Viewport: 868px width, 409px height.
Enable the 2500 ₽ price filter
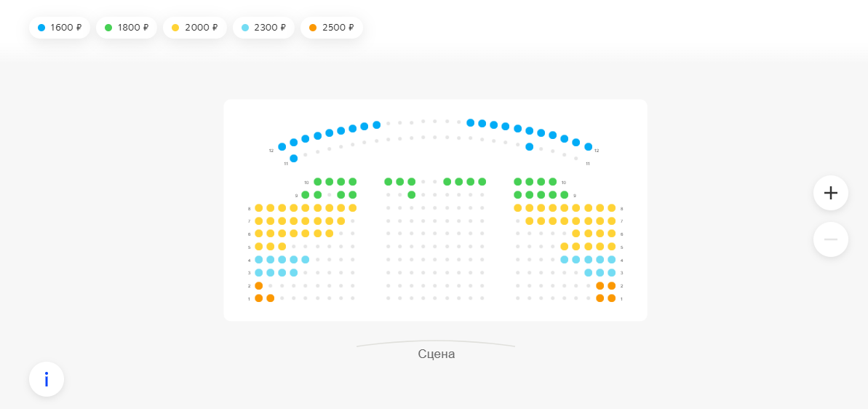[x=331, y=28]
